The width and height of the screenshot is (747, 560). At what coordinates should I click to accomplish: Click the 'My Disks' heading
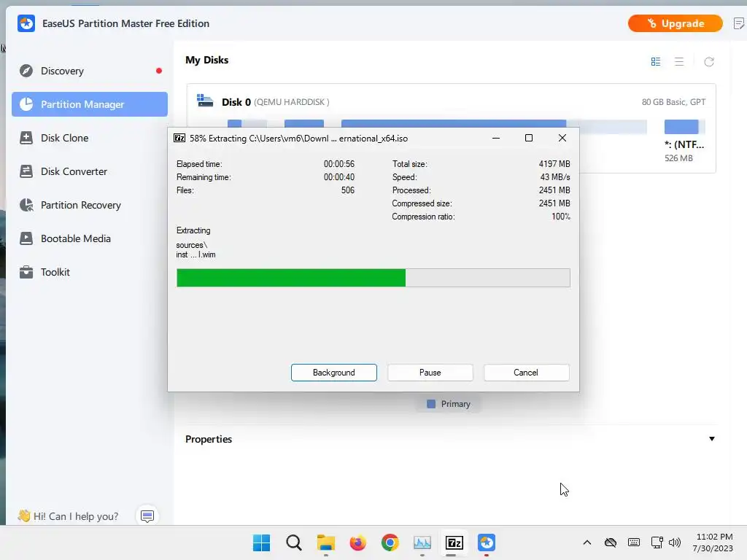(x=206, y=60)
